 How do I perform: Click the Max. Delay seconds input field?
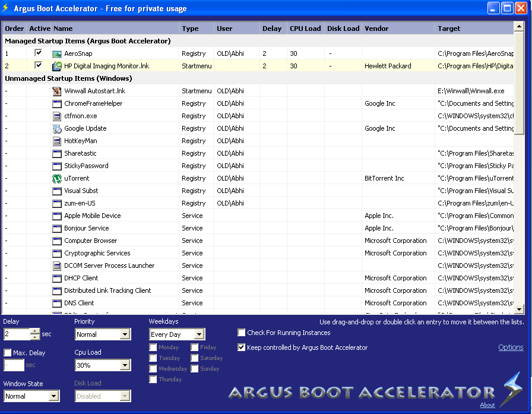pos(14,365)
